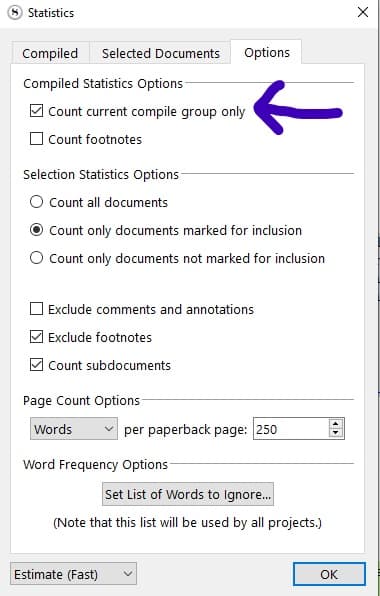Viewport: 380px width, 596px height.
Task: Decrease the per paperback page value
Action: pos(336,433)
